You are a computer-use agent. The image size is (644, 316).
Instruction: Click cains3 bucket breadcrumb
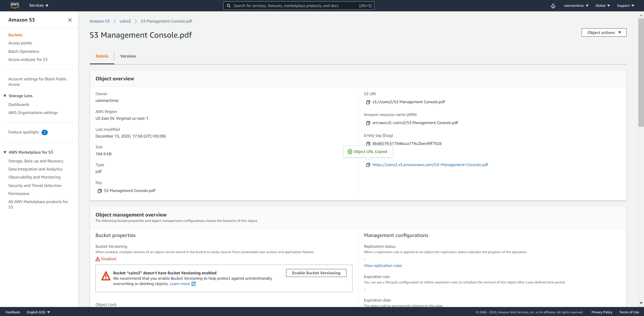pos(125,21)
